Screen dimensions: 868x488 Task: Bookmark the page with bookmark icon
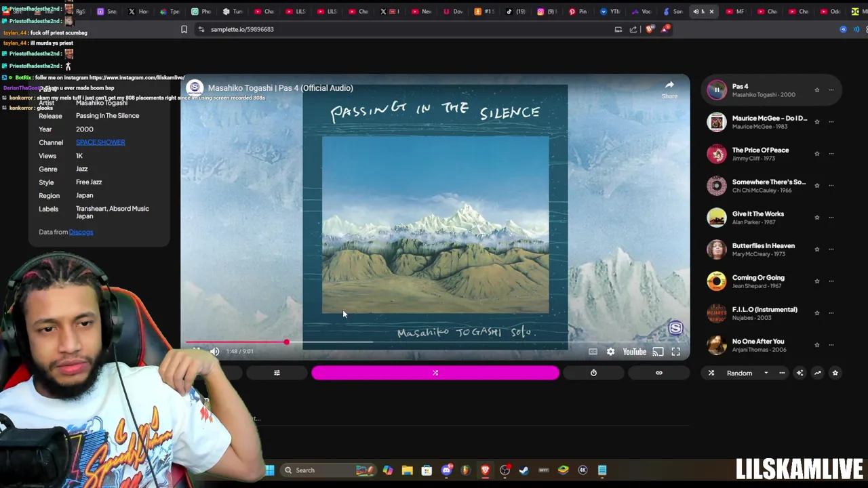(x=184, y=29)
